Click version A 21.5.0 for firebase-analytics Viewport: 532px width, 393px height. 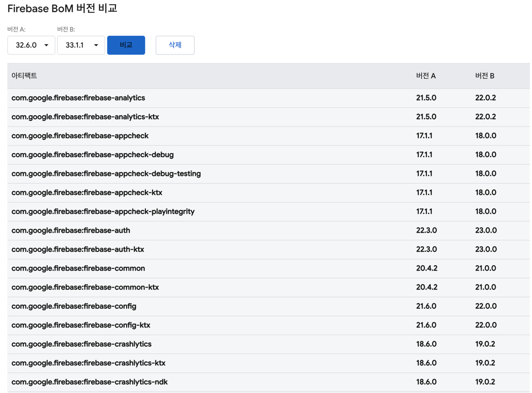tap(426, 98)
